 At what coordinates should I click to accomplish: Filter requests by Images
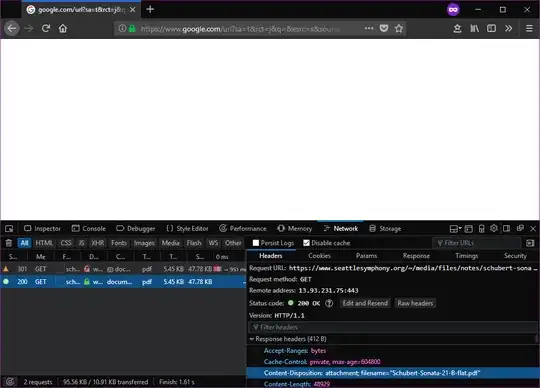144,243
